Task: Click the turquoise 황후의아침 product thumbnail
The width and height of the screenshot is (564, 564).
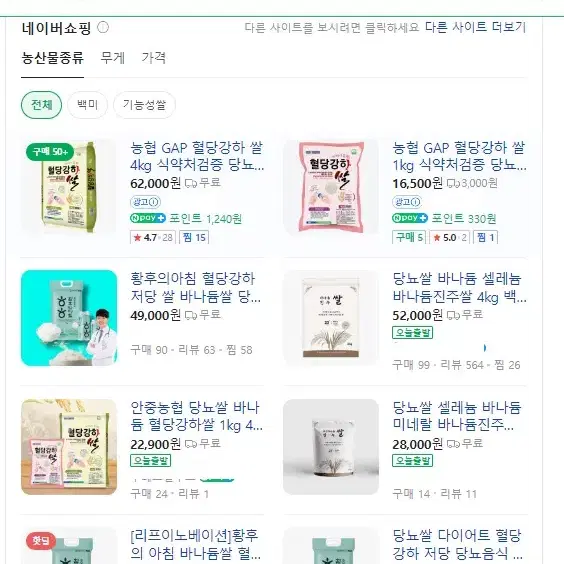Action: point(69,318)
